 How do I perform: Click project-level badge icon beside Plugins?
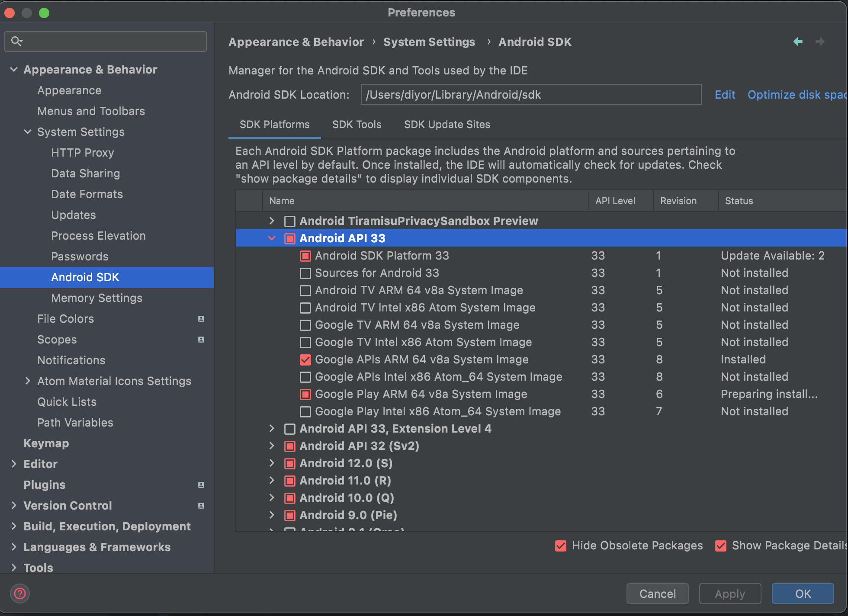[201, 485]
